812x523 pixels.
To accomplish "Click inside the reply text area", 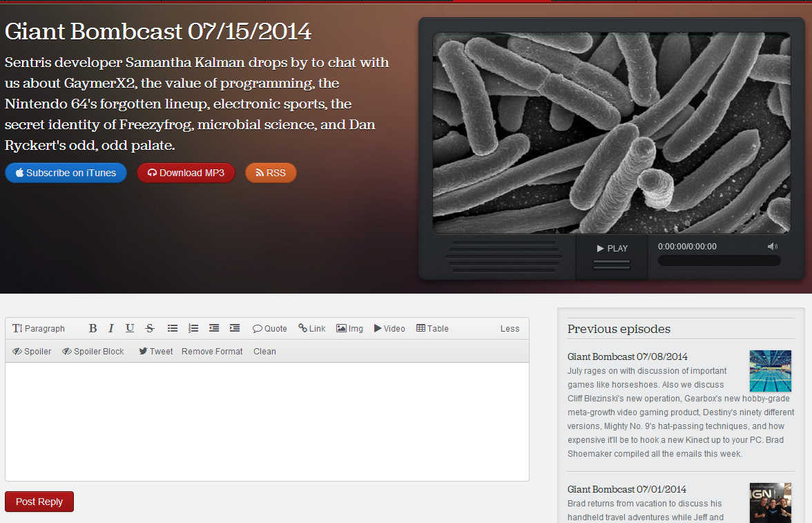I will [x=267, y=421].
